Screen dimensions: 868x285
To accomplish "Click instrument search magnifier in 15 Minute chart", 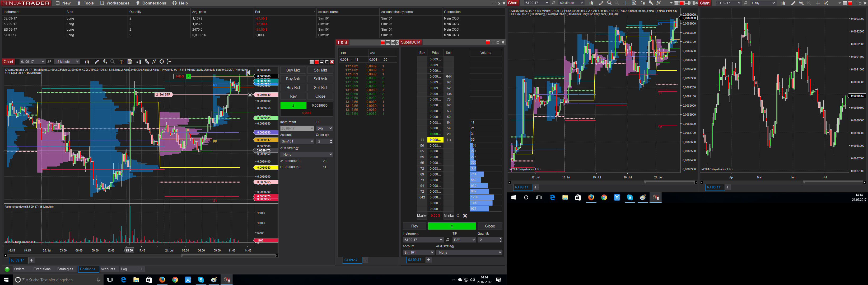I will [x=49, y=61].
